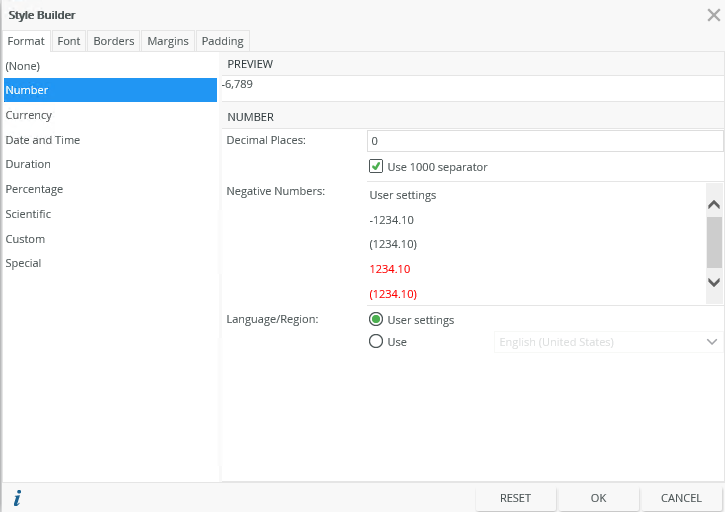Viewport: 725px width, 512px height.
Task: Go to the Margins tab
Action: [x=168, y=41]
